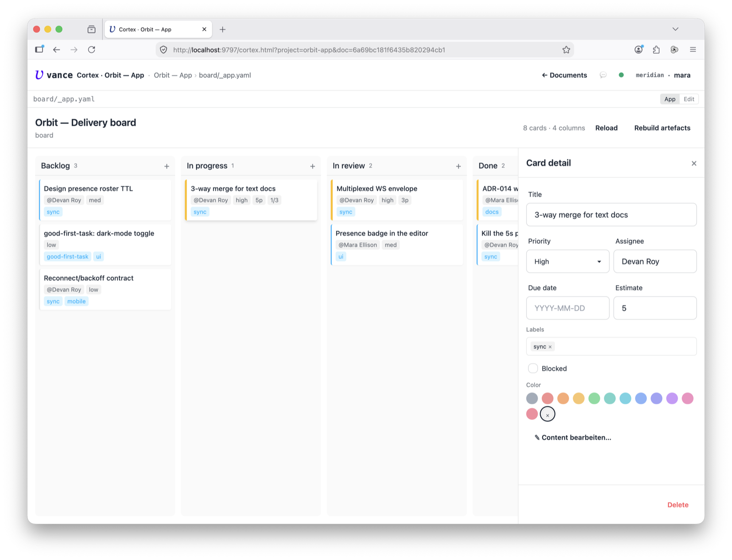Clear the card color selection
The image size is (732, 560).
tap(548, 414)
